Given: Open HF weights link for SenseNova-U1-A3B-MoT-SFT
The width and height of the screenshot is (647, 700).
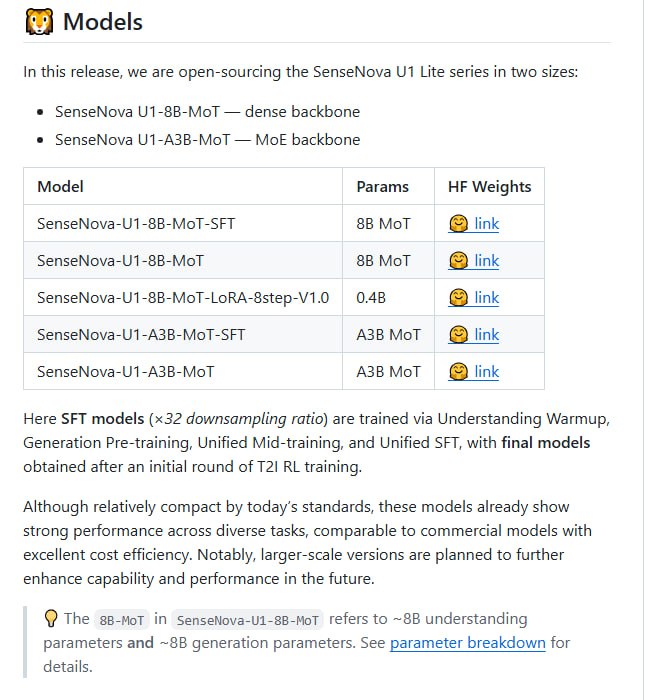Looking at the screenshot, I should click(486, 335).
